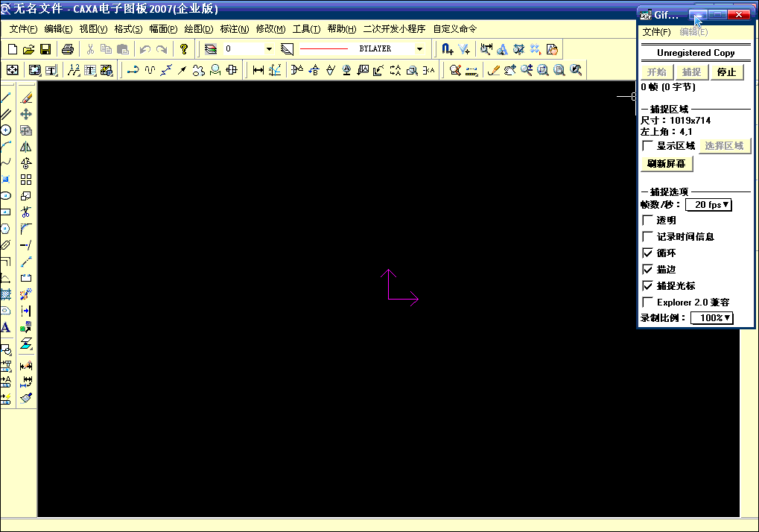Select the parallel lines tool
This screenshot has height=532, width=759.
click(x=6, y=114)
